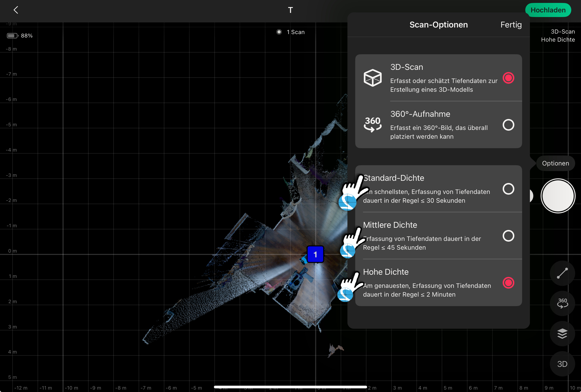Go back with the top-left arrow

tap(16, 10)
